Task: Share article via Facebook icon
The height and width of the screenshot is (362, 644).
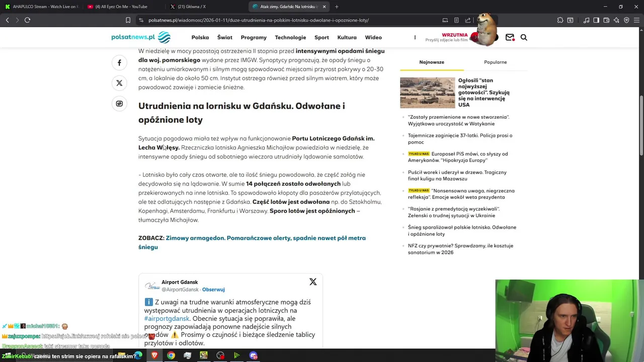Action: [119, 63]
